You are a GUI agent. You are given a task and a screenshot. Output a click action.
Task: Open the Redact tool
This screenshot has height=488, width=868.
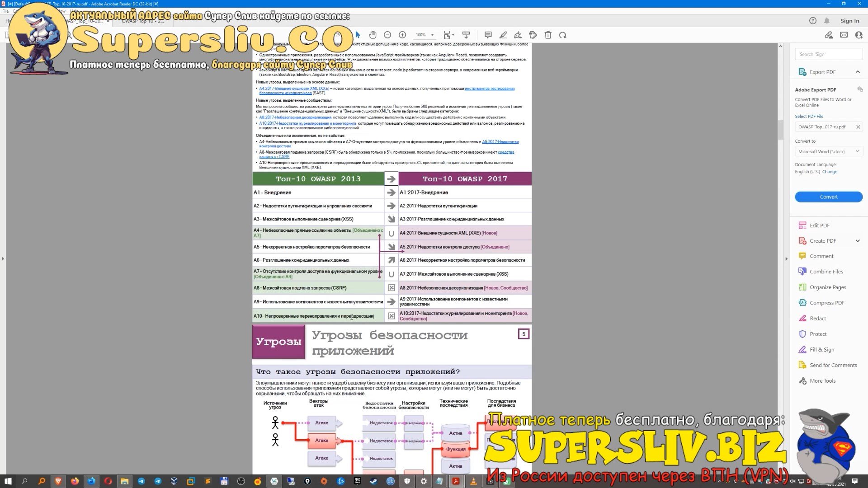click(818, 319)
